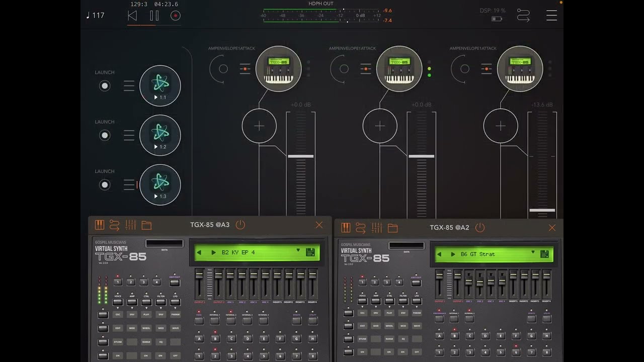The height and width of the screenshot is (362, 644).
Task: Click the OSC 1 fader in TGX-85 @A2
Action: [x=469, y=280]
